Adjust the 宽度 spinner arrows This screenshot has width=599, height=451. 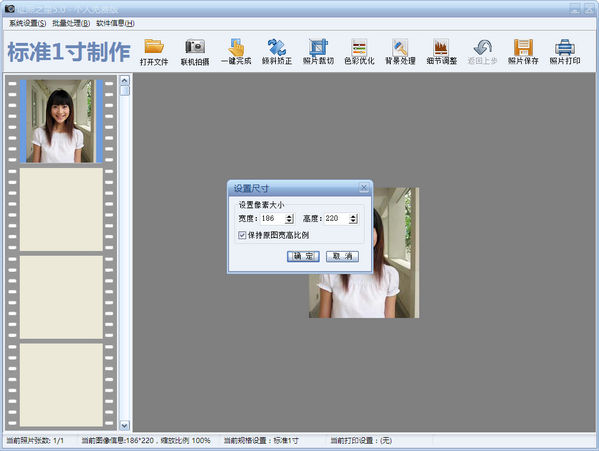(289, 219)
